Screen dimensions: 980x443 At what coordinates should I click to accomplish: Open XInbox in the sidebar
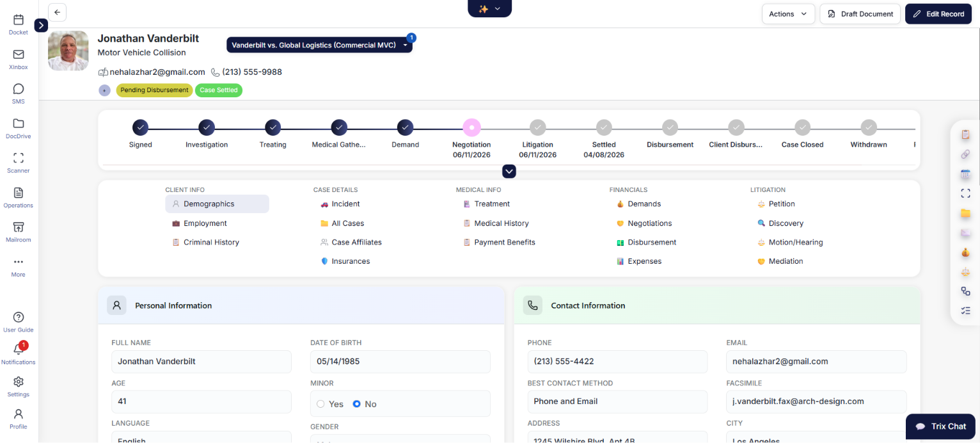coord(19,59)
